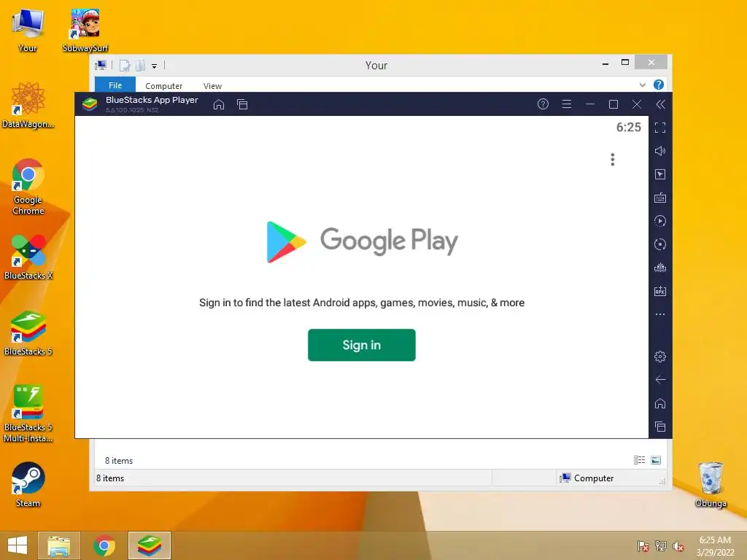The image size is (747, 560).
Task: Open Action Center flag in tray
Action: click(x=643, y=545)
